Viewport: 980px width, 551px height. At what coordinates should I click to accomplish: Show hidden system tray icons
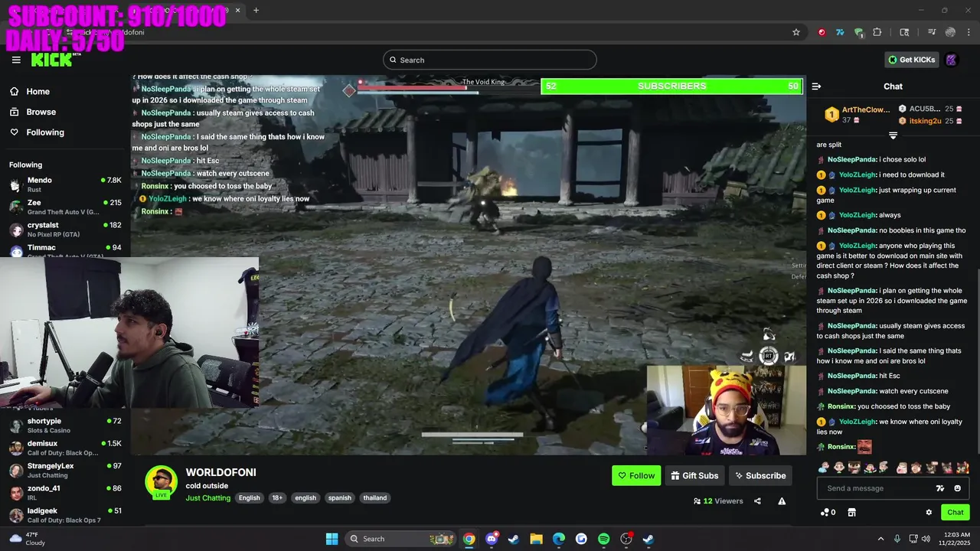[x=880, y=539]
